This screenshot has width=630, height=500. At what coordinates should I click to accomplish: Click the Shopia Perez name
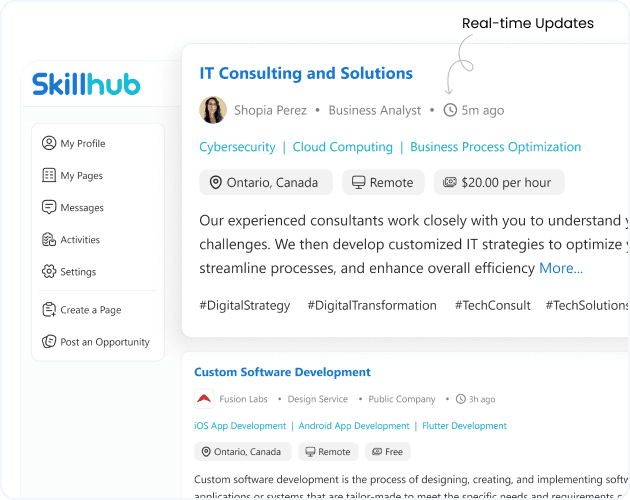[270, 110]
